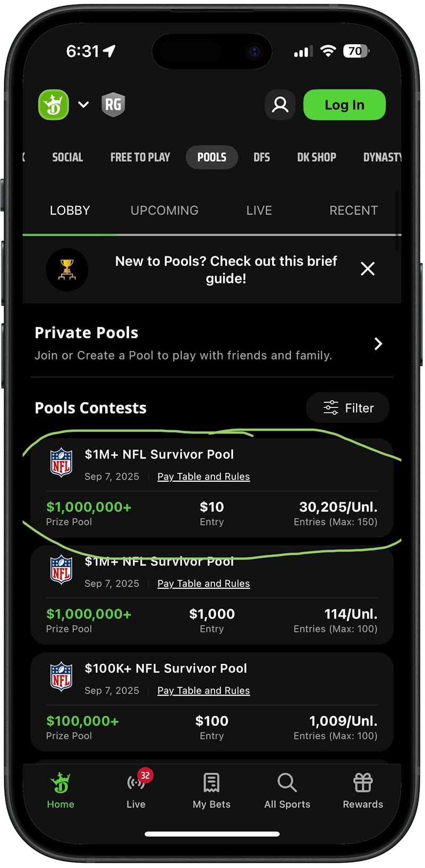Switch to the Upcoming tab
425x868 pixels.
[x=164, y=211]
